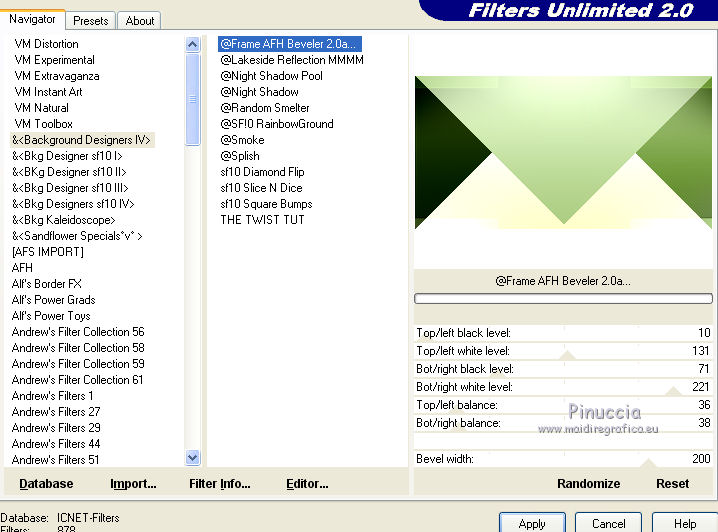Apply the selected filter
718x532 pixels.
(532, 523)
